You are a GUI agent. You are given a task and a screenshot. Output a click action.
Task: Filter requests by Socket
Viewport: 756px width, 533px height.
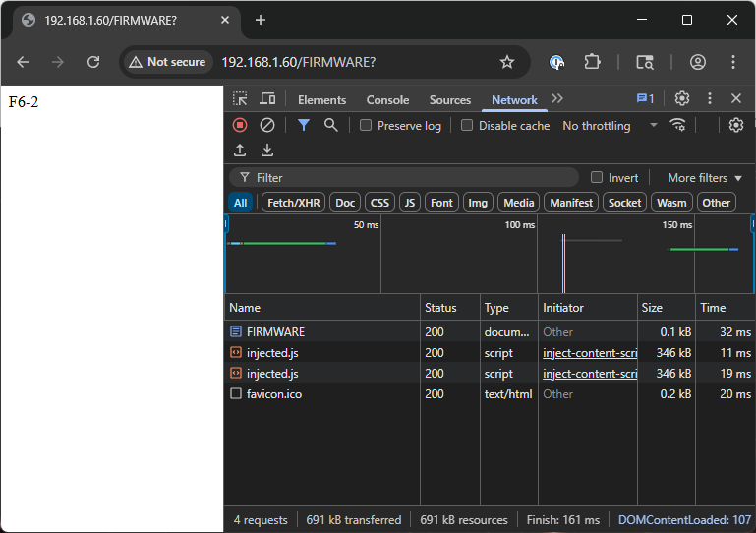624,203
